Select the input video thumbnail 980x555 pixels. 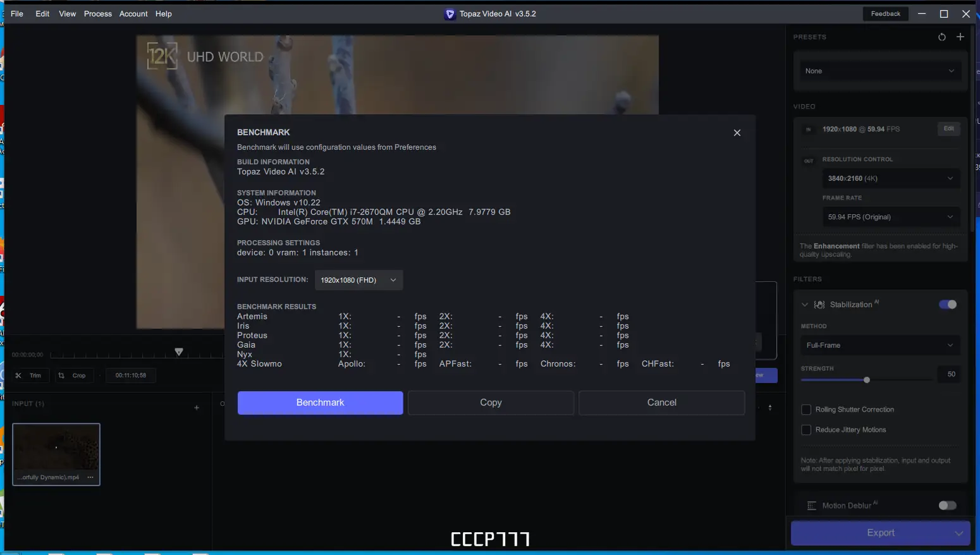pos(56,454)
